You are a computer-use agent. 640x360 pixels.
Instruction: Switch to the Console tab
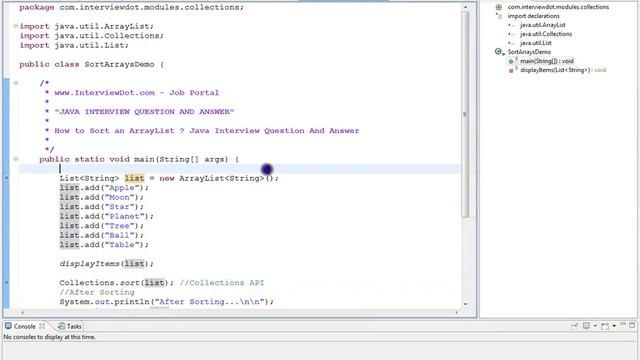[x=24, y=326]
